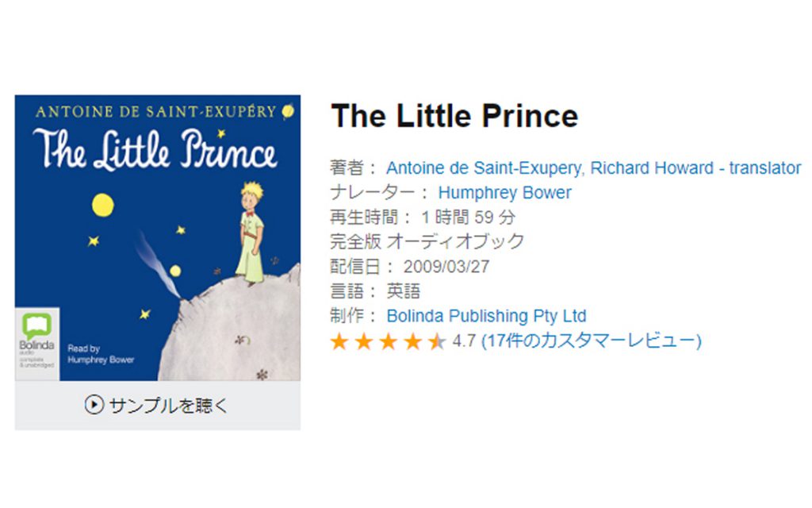812x508 pixels.
Task: Click the first rating star
Action: click(x=339, y=342)
